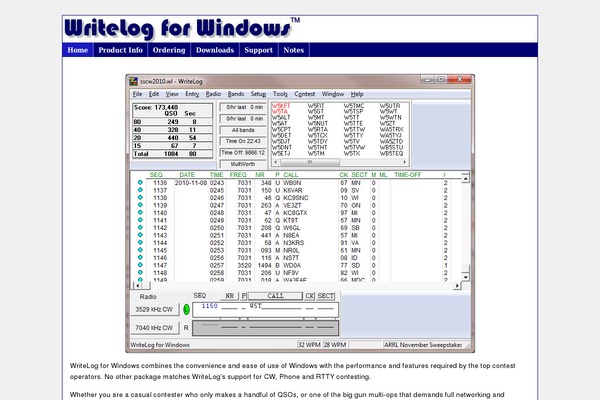600x400 pixels.
Task: Click the Writelog for Windows logo
Action: 182,29
